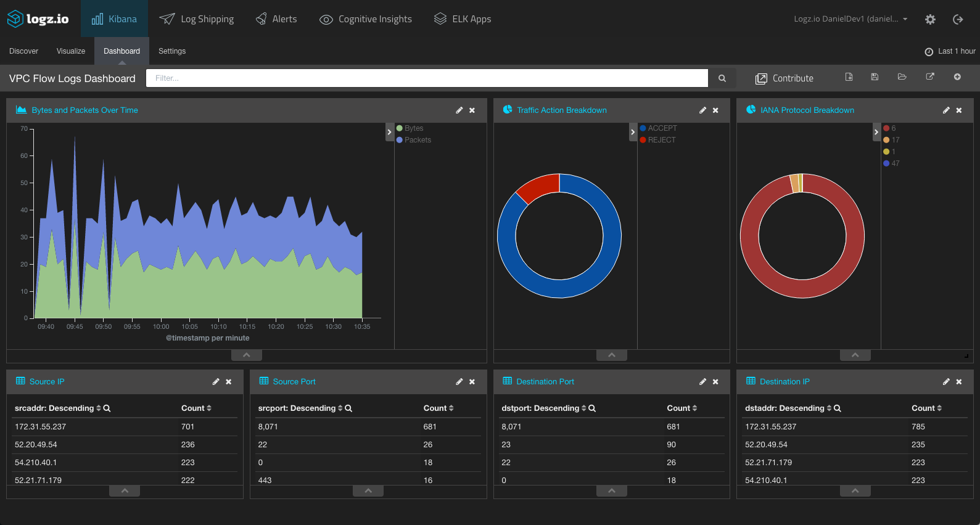Screen dimensions: 980x525
Task: Edit Source Port panel pencil
Action: (x=459, y=382)
